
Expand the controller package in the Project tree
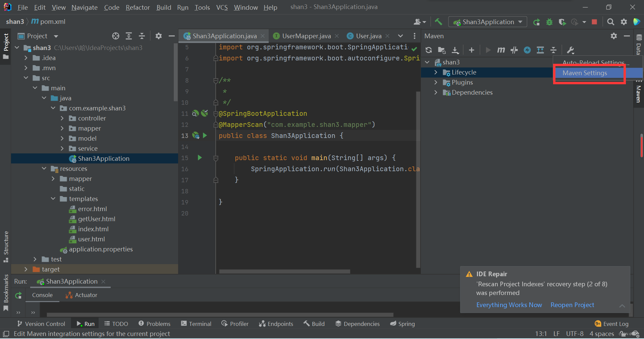(62, 118)
